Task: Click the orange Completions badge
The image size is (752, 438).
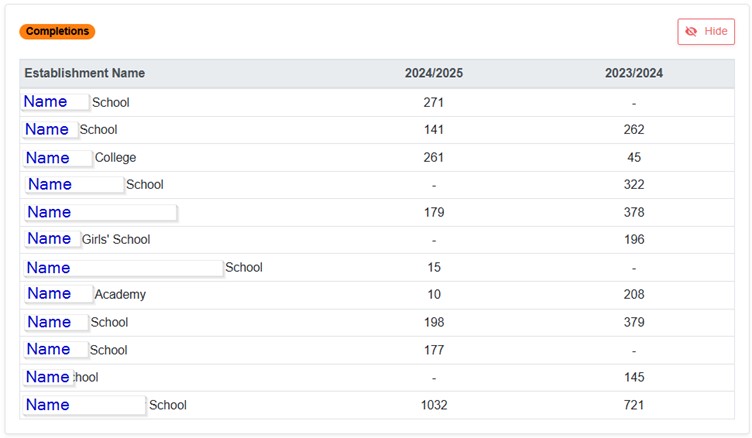Action: click(57, 32)
